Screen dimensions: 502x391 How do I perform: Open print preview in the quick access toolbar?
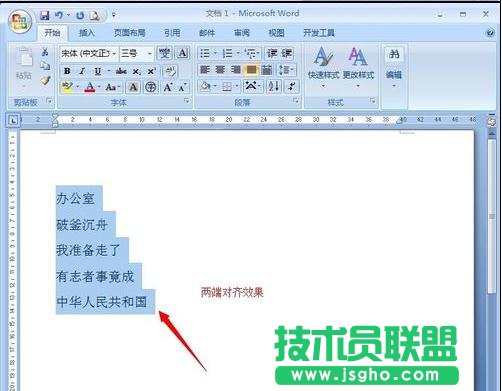click(x=95, y=15)
